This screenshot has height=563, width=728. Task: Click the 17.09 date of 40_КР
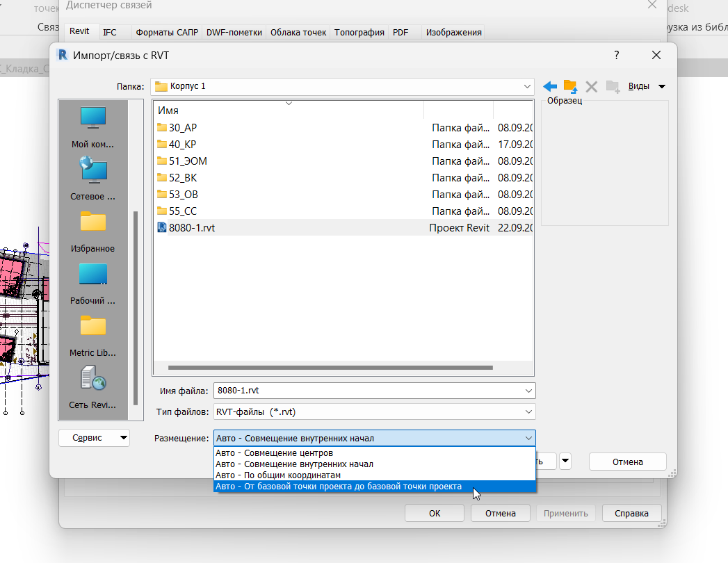click(x=515, y=145)
